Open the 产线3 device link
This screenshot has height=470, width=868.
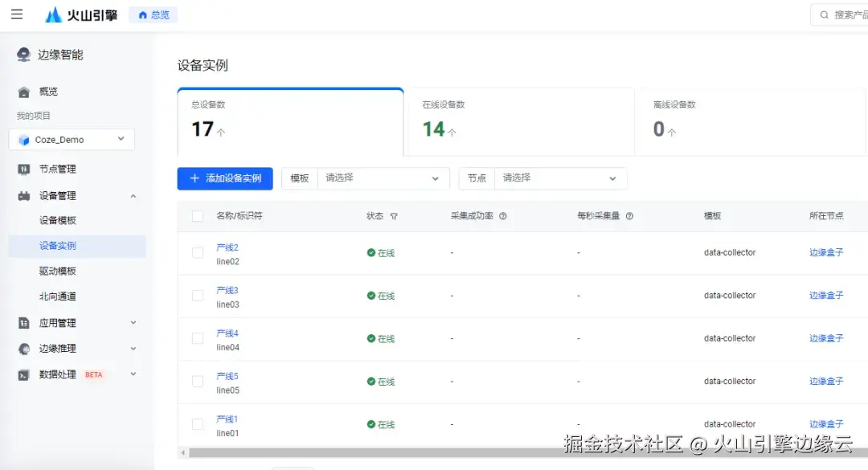(x=227, y=290)
